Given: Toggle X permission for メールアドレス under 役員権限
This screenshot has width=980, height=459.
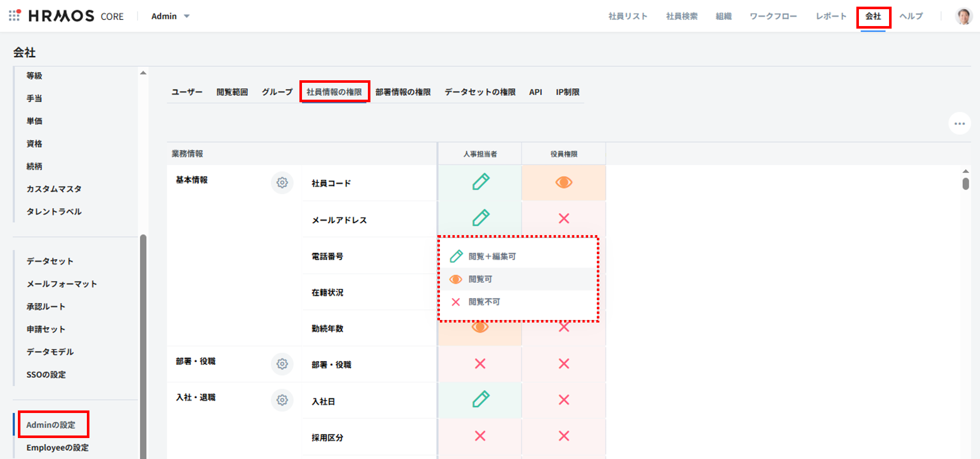Looking at the screenshot, I should point(564,219).
